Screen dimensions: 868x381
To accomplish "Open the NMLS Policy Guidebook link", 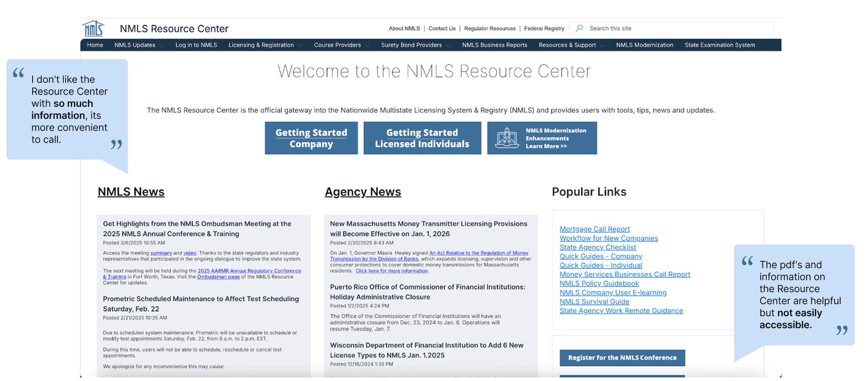I will click(599, 283).
